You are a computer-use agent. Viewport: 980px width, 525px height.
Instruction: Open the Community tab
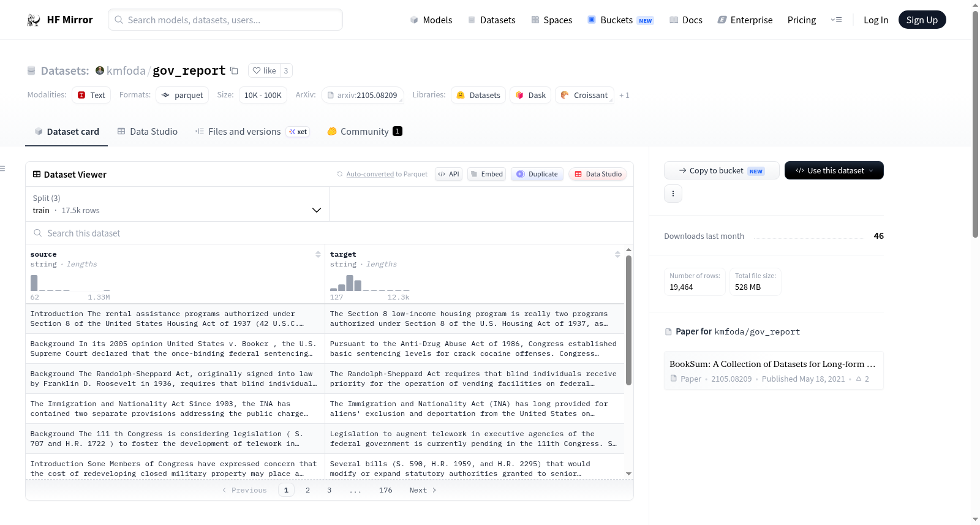tap(364, 131)
